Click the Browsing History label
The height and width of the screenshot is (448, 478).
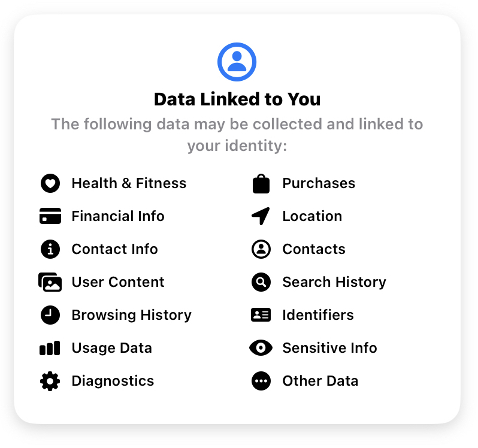click(x=132, y=315)
